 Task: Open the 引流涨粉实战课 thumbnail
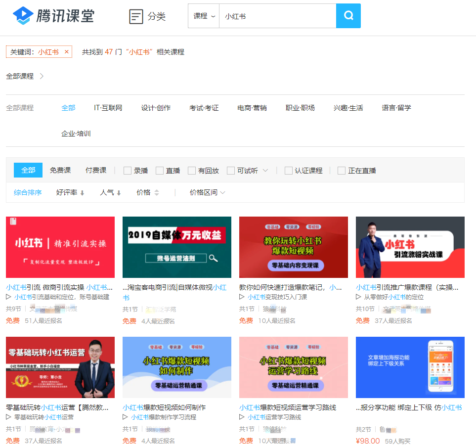click(x=410, y=247)
